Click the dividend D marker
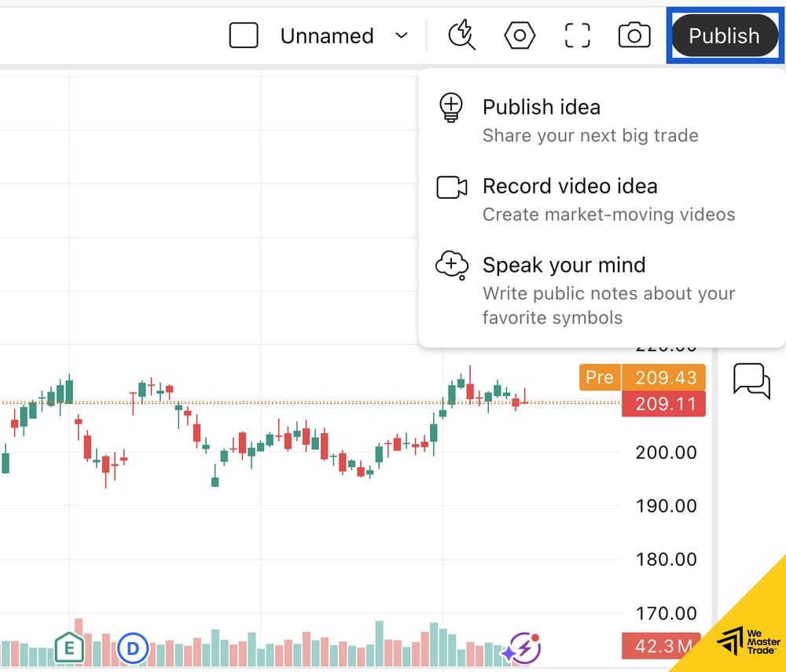Screen dimensions: 786x672 133,648
